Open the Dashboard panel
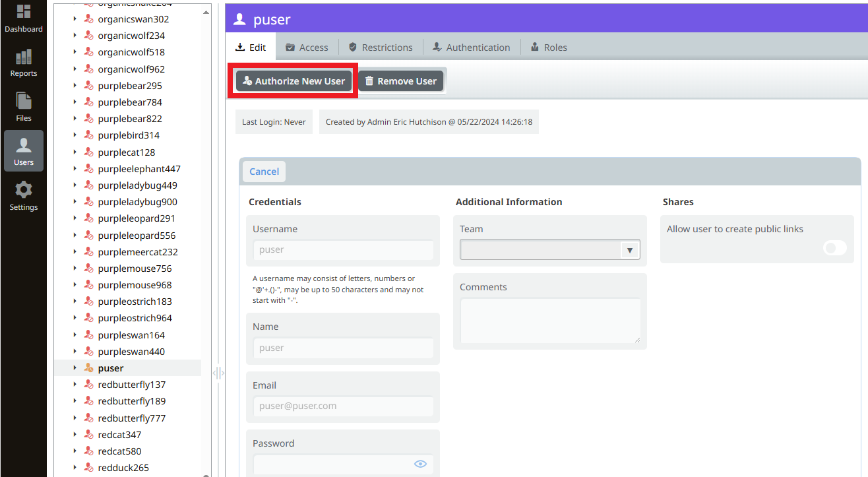Image resolution: width=868 pixels, height=477 pixels. tap(24, 18)
